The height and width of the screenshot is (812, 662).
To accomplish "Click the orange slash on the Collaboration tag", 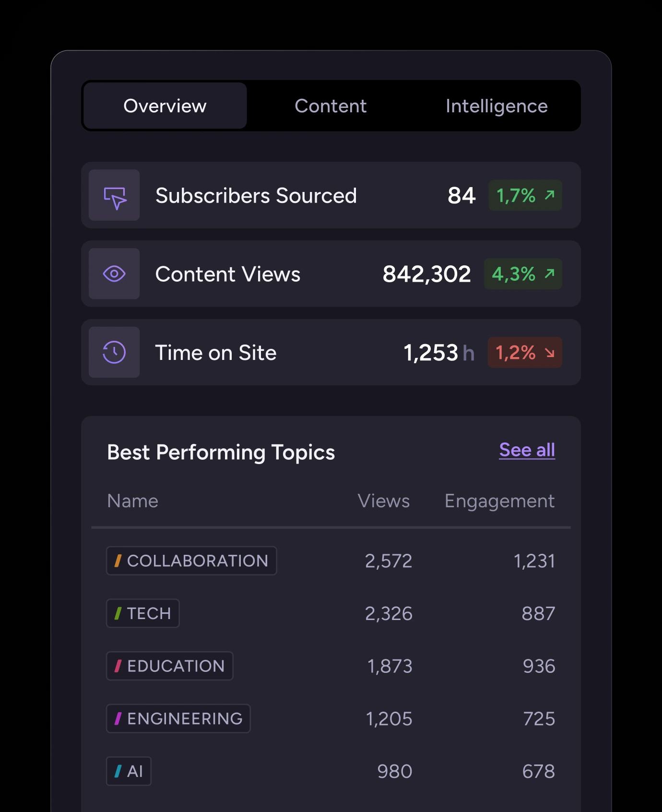I will [118, 561].
